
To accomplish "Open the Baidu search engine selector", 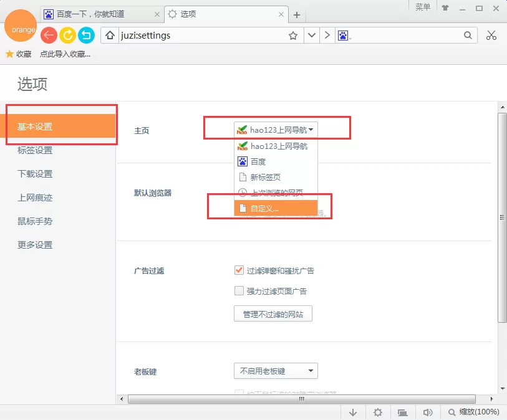I will pyautogui.click(x=344, y=36).
